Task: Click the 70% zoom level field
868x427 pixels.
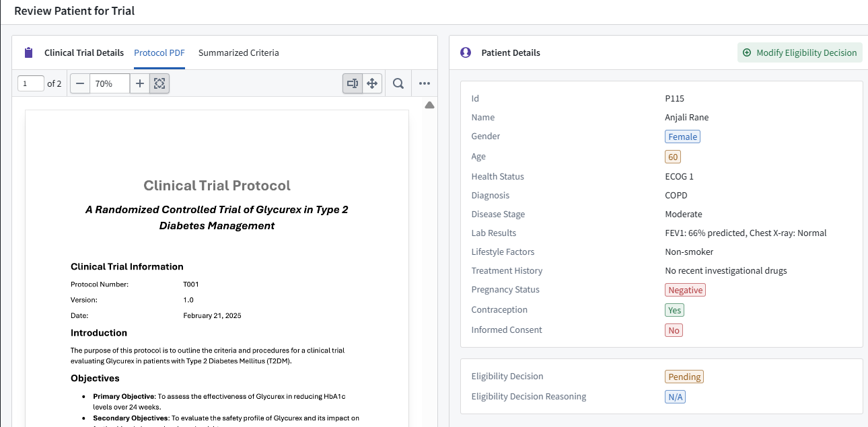Action: click(109, 83)
